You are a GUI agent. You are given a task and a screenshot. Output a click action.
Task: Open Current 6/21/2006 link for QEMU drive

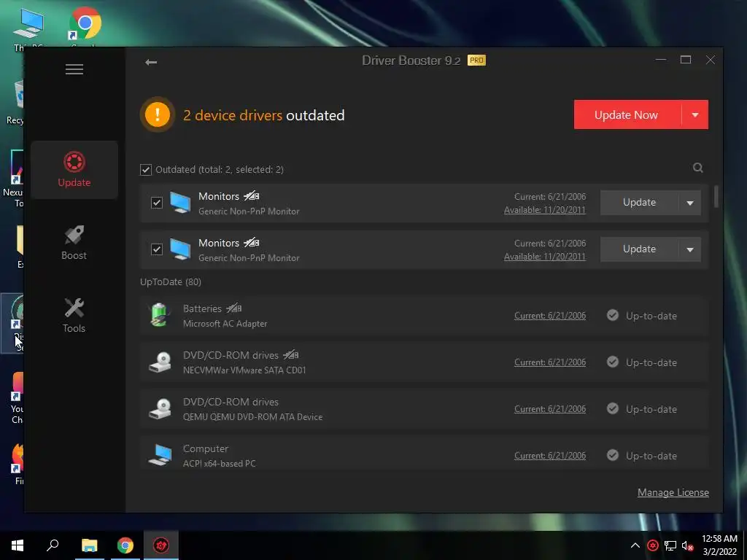pos(550,408)
